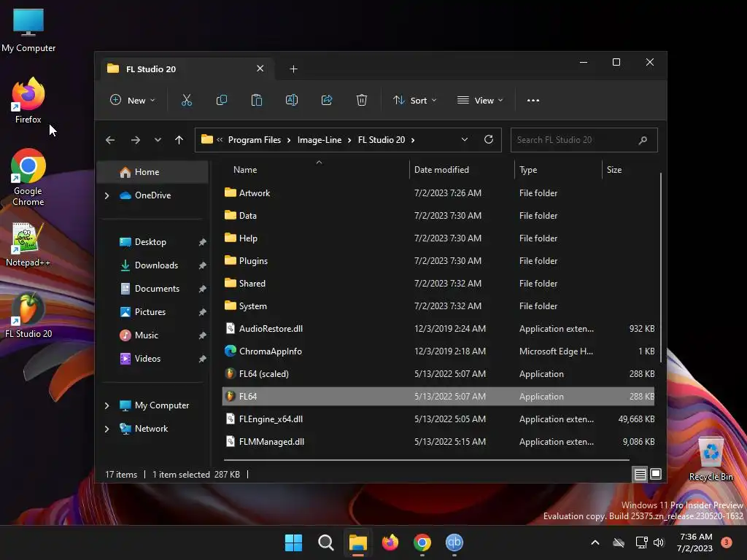Open a new tab with plus button
The image size is (747, 560).
[293, 69]
